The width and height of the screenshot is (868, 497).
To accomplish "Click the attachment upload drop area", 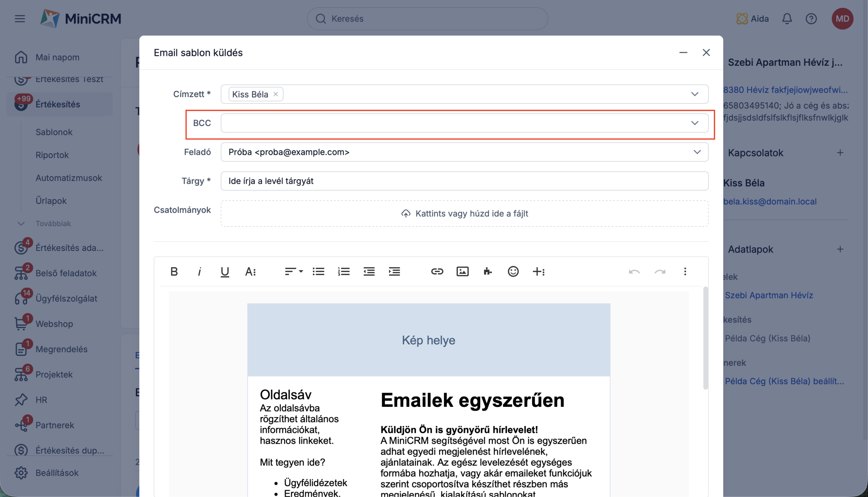I will 464,213.
